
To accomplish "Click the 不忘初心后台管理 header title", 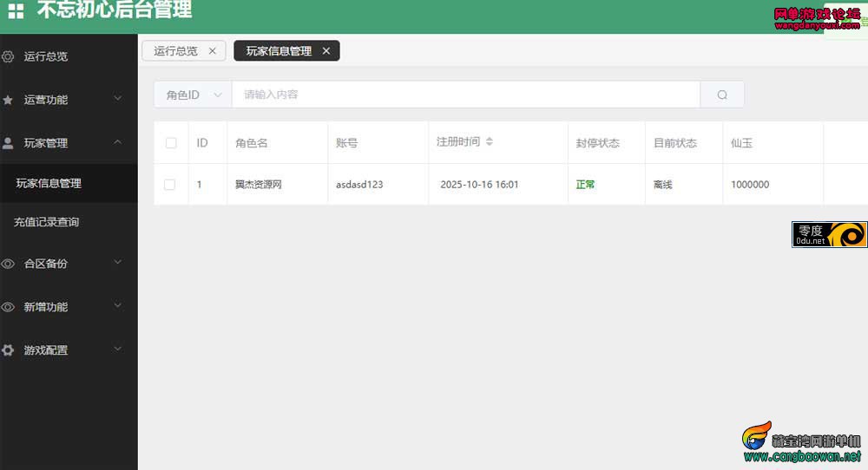I will (115, 10).
